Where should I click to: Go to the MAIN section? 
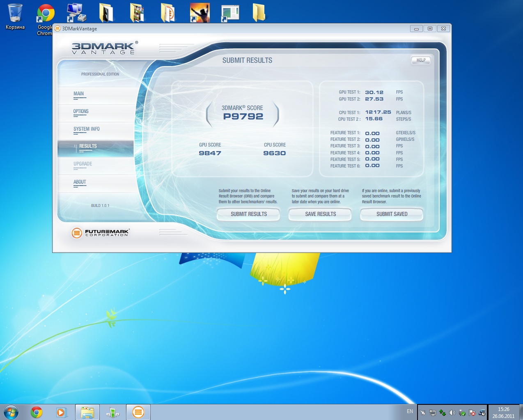96,96
